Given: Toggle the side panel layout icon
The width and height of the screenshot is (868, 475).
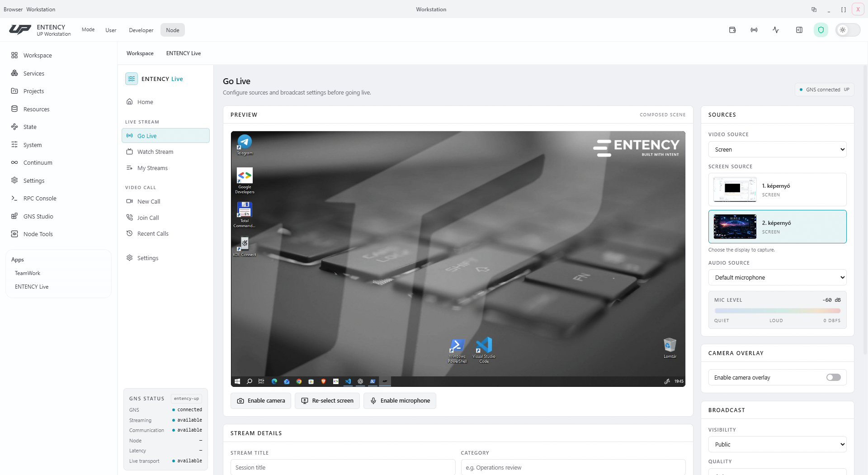Looking at the screenshot, I should point(799,30).
